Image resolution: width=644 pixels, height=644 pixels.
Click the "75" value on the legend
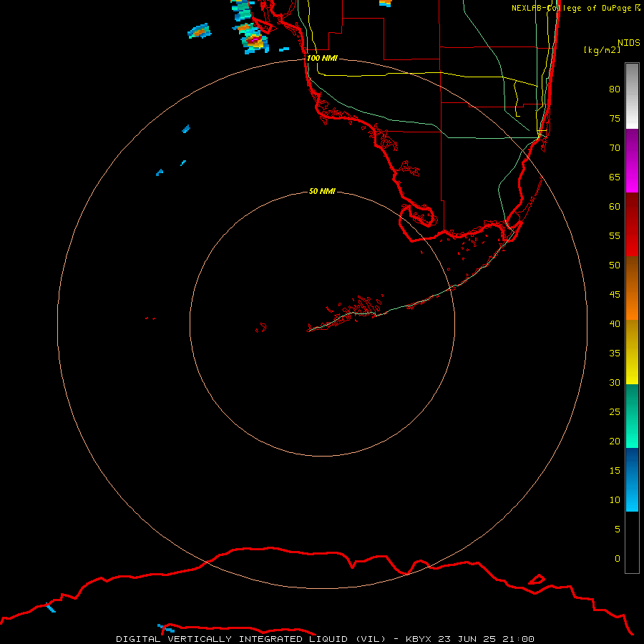tap(615, 118)
